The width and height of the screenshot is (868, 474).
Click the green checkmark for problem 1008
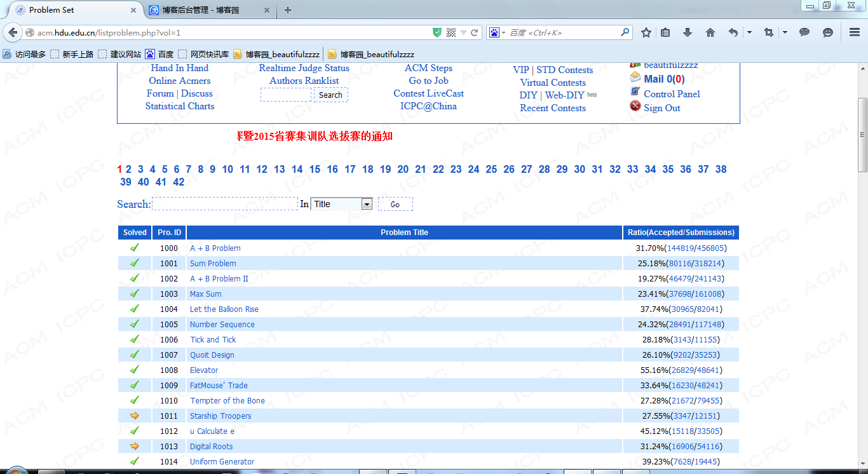(x=135, y=370)
